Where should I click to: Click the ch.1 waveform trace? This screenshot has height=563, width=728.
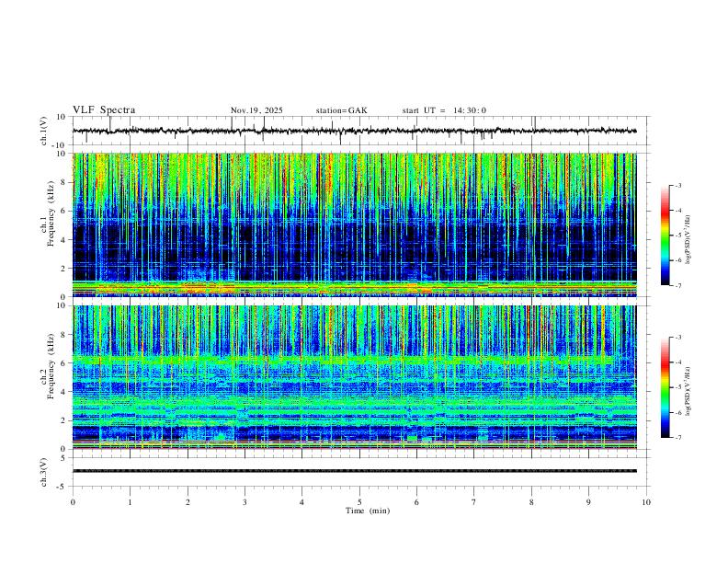354,131
